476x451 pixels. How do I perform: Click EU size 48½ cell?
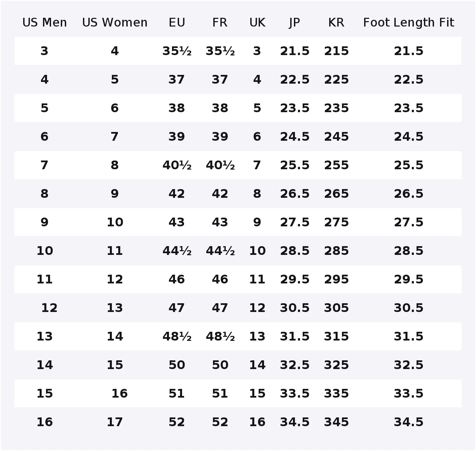pos(177,336)
